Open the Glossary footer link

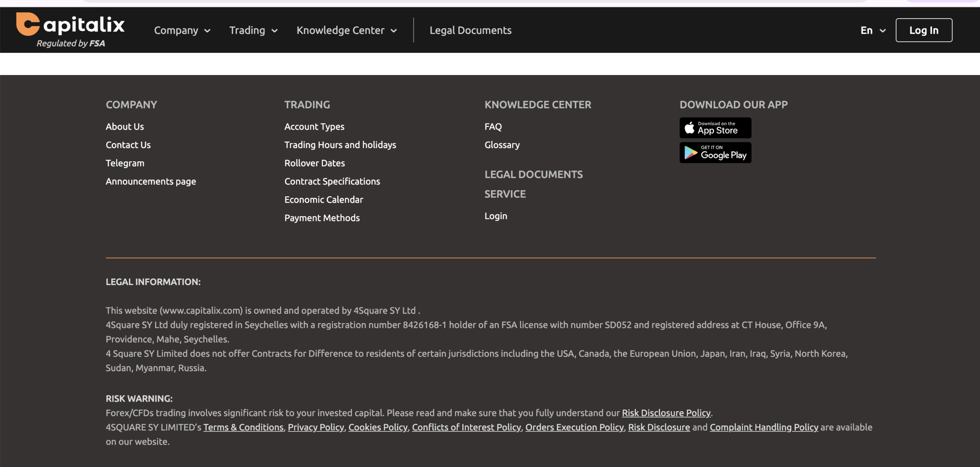point(502,145)
